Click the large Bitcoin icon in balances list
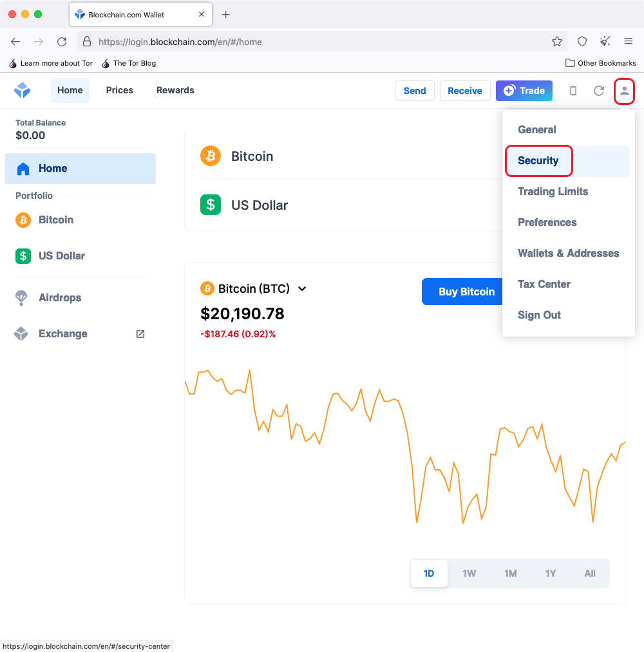The height and width of the screenshot is (652, 644). point(211,156)
